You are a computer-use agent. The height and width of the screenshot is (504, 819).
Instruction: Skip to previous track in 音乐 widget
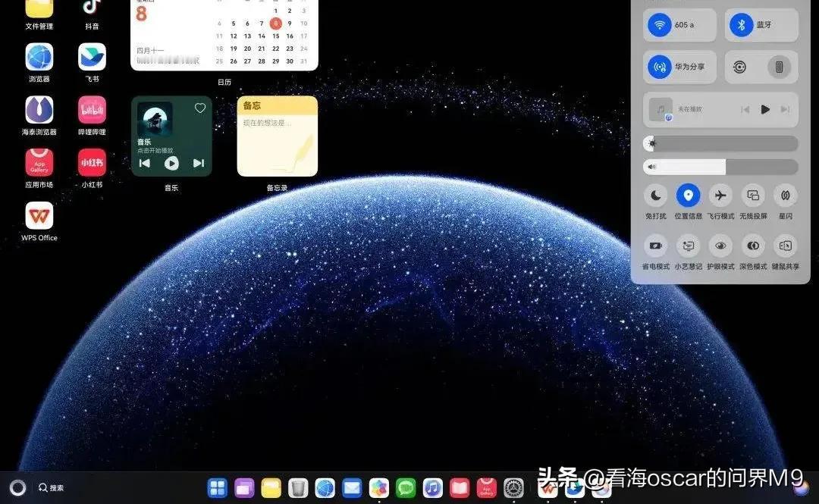pyautogui.click(x=145, y=164)
